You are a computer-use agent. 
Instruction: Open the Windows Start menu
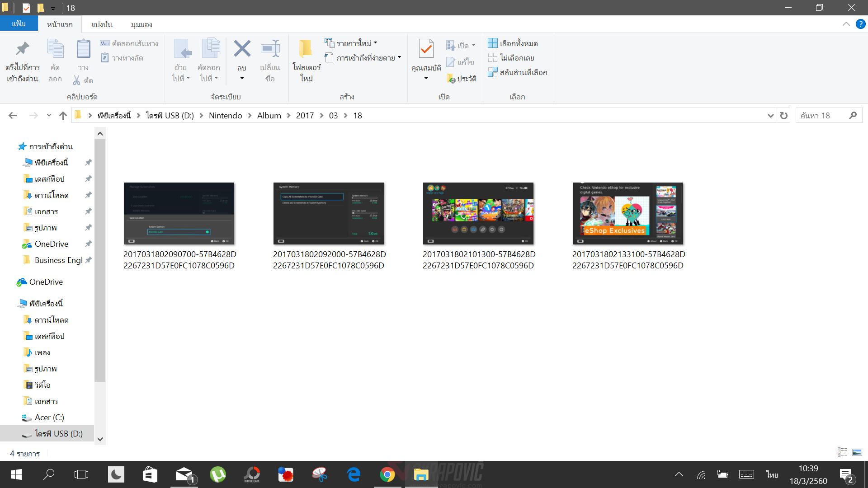16,474
